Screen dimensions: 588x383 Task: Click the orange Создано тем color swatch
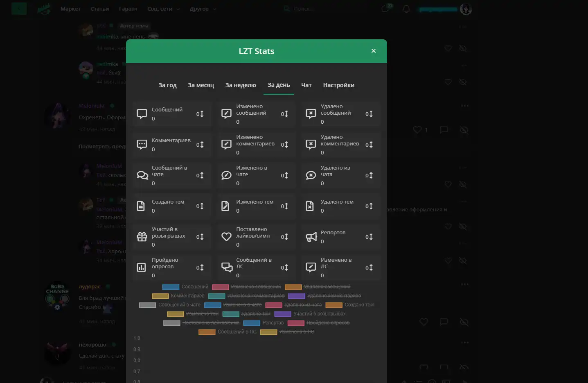click(x=333, y=305)
